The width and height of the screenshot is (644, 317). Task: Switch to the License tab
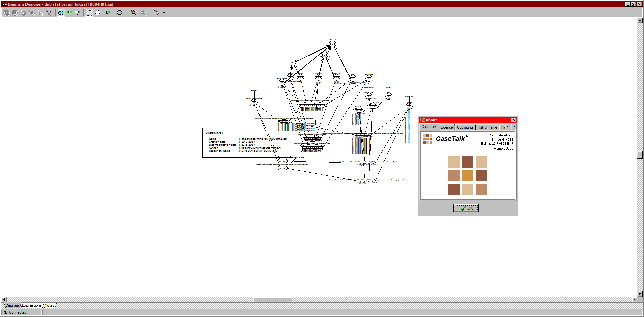coord(446,127)
